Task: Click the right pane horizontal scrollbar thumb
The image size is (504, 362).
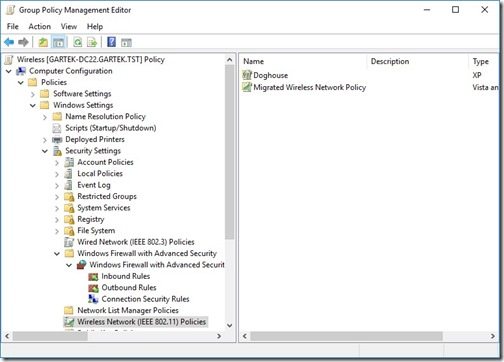Action: coord(346,336)
